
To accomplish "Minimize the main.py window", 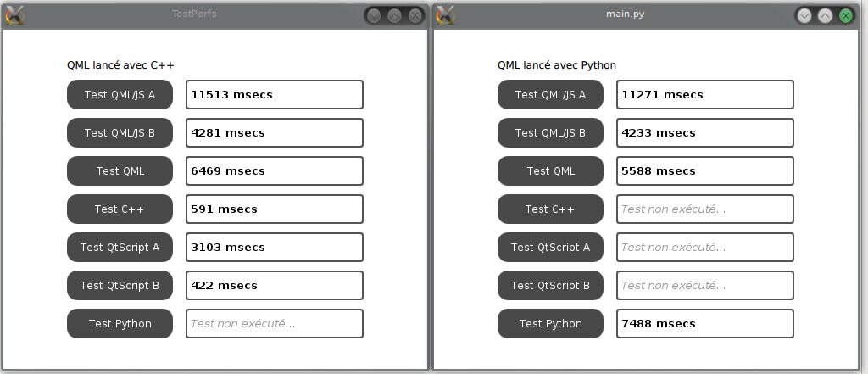I will (x=804, y=15).
